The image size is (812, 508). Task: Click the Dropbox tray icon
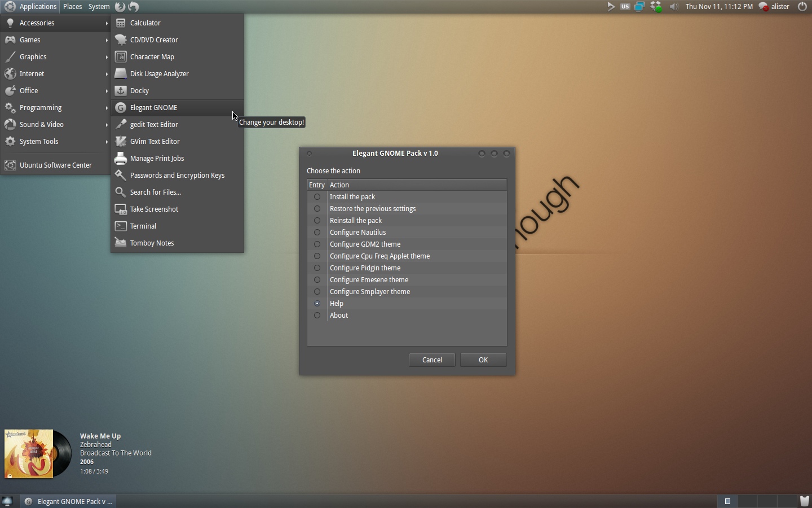656,7
